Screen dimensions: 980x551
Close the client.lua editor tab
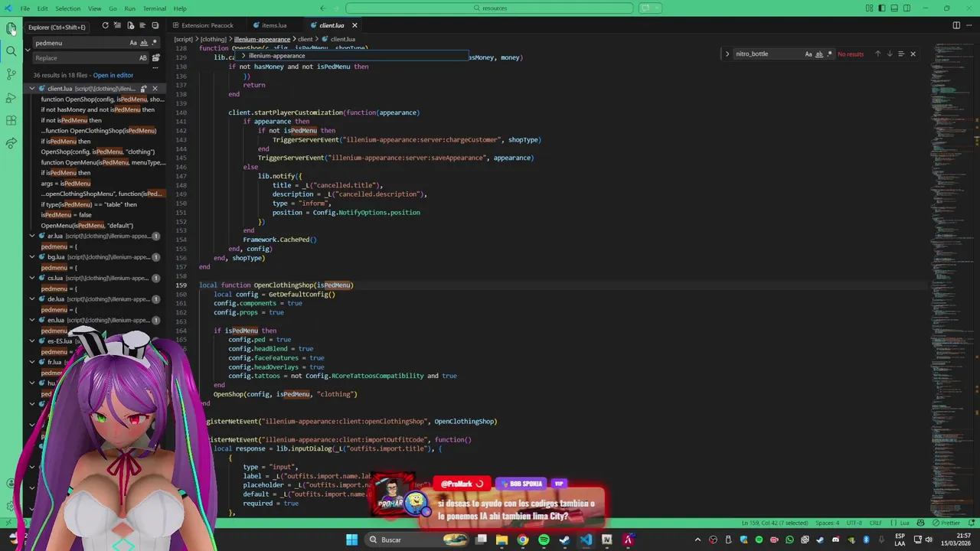tap(354, 25)
